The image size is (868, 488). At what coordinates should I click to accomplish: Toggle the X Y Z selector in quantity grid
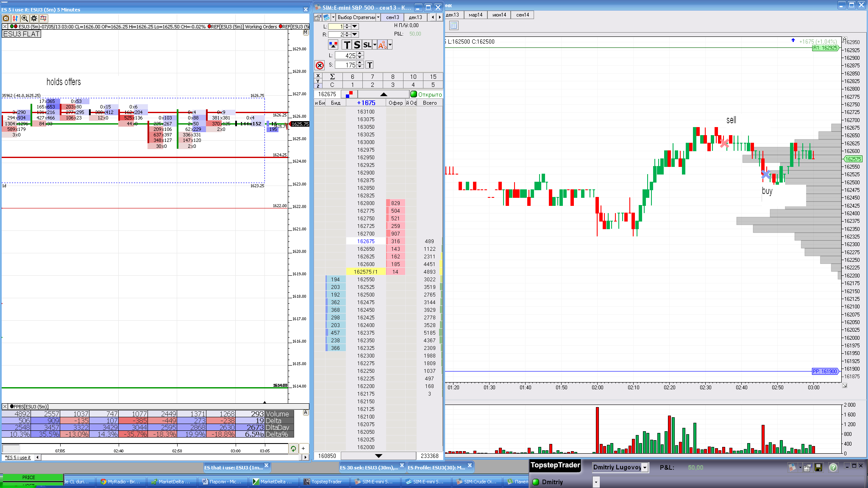(x=318, y=80)
